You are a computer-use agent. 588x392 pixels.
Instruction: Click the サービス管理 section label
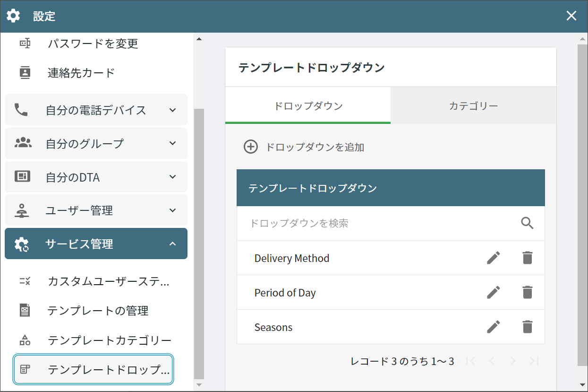pyautogui.click(x=79, y=244)
